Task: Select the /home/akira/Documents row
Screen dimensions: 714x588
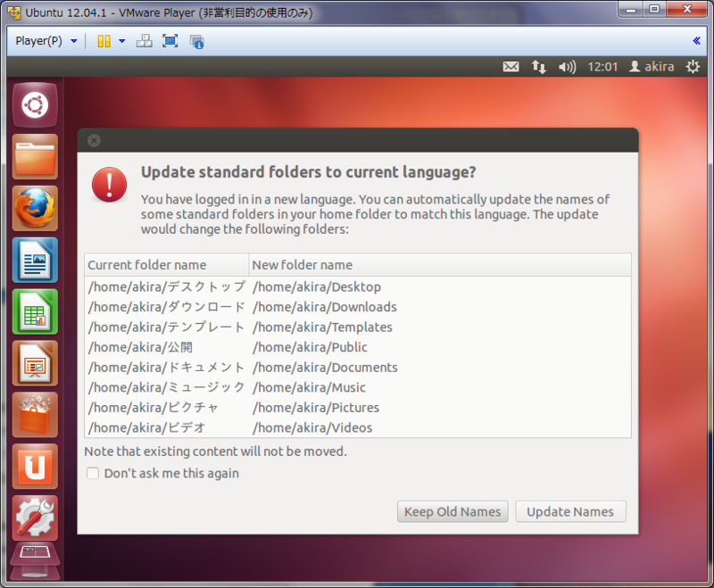Action: (x=358, y=368)
